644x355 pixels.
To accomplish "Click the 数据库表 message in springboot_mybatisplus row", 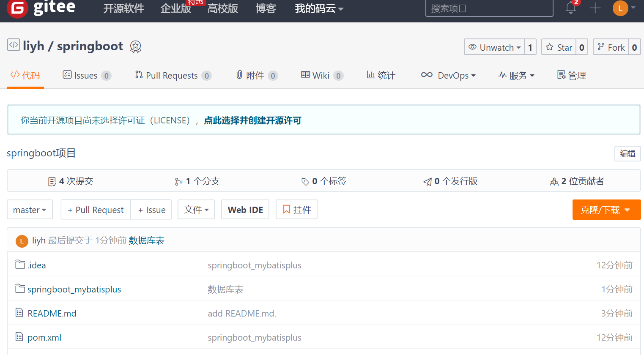I will point(225,289).
